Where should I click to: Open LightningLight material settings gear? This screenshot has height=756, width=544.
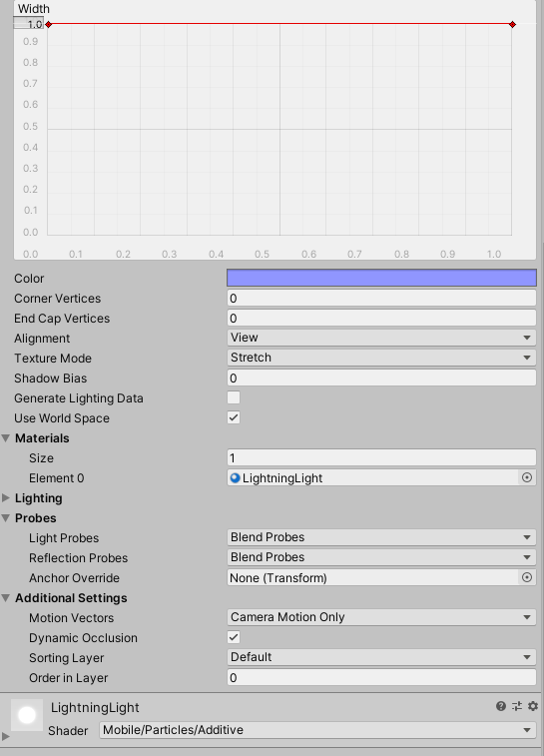coord(532,706)
